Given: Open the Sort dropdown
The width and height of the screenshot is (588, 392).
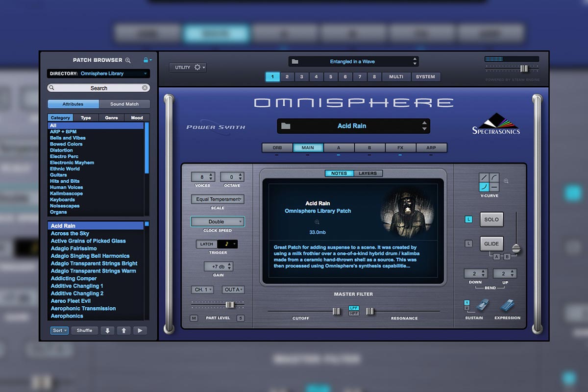Looking at the screenshot, I should pos(59,330).
